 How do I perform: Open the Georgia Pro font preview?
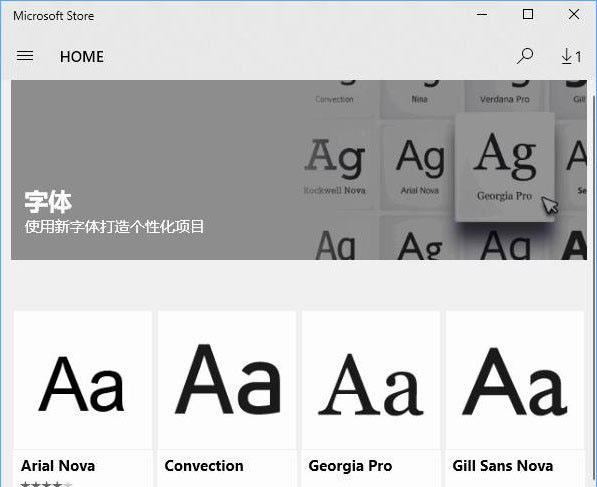371,380
